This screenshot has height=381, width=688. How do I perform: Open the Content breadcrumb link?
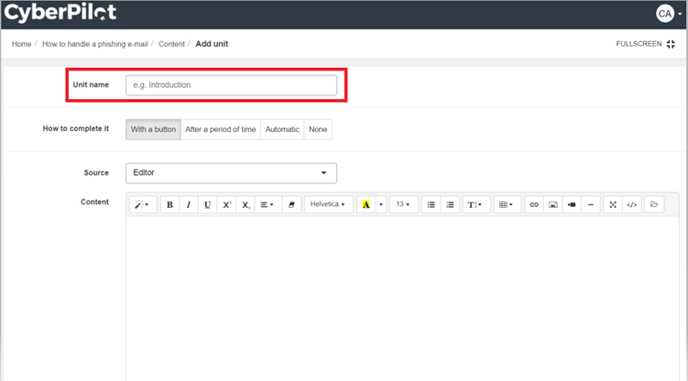pos(172,44)
